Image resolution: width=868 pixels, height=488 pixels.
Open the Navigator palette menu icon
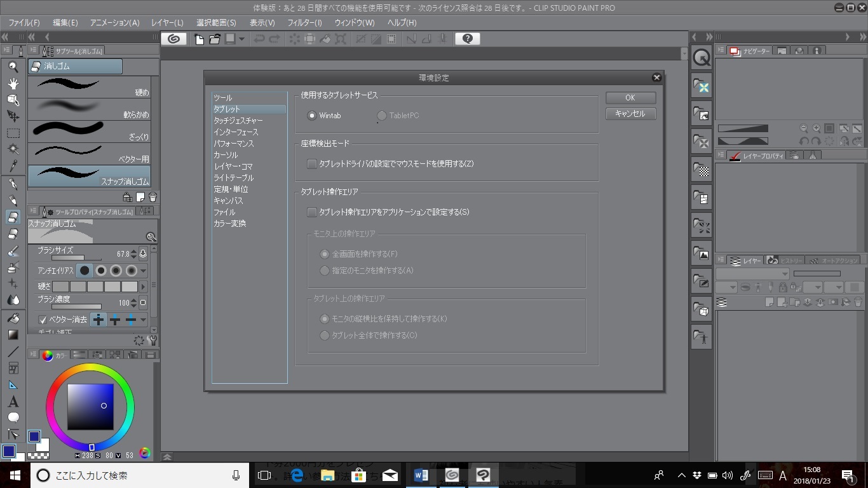(x=721, y=51)
